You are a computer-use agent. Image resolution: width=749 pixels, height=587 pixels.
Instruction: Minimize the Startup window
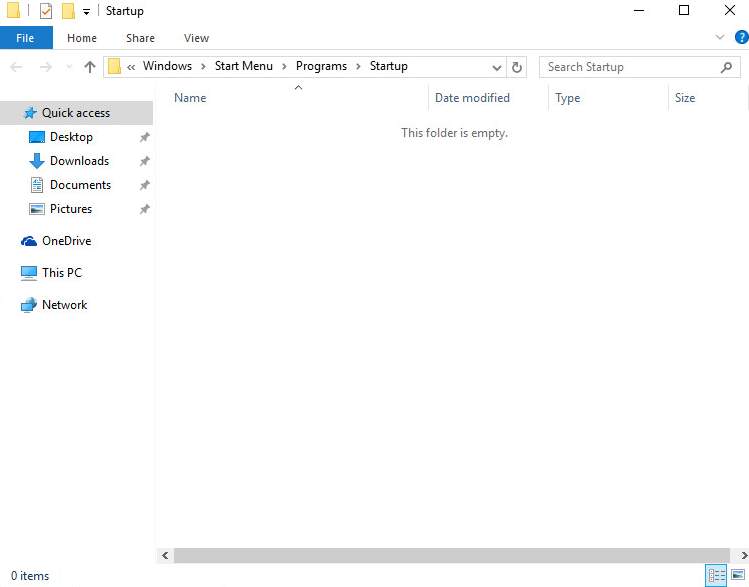pyautogui.click(x=639, y=11)
